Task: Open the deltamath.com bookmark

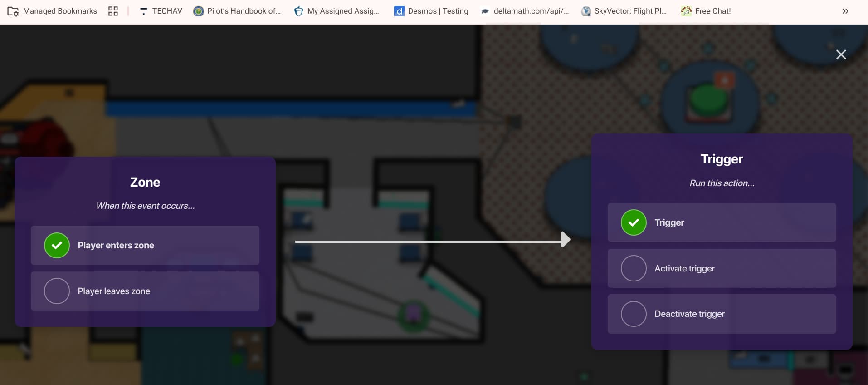Action: (x=525, y=11)
